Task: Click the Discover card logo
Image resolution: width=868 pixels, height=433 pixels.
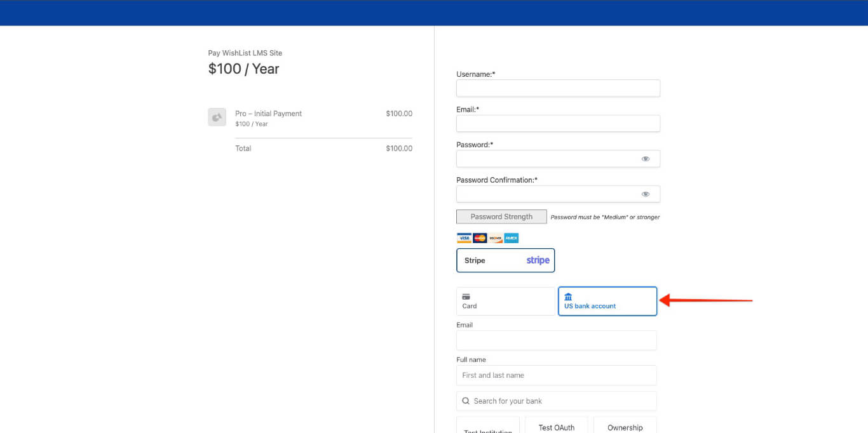Action: click(x=496, y=238)
